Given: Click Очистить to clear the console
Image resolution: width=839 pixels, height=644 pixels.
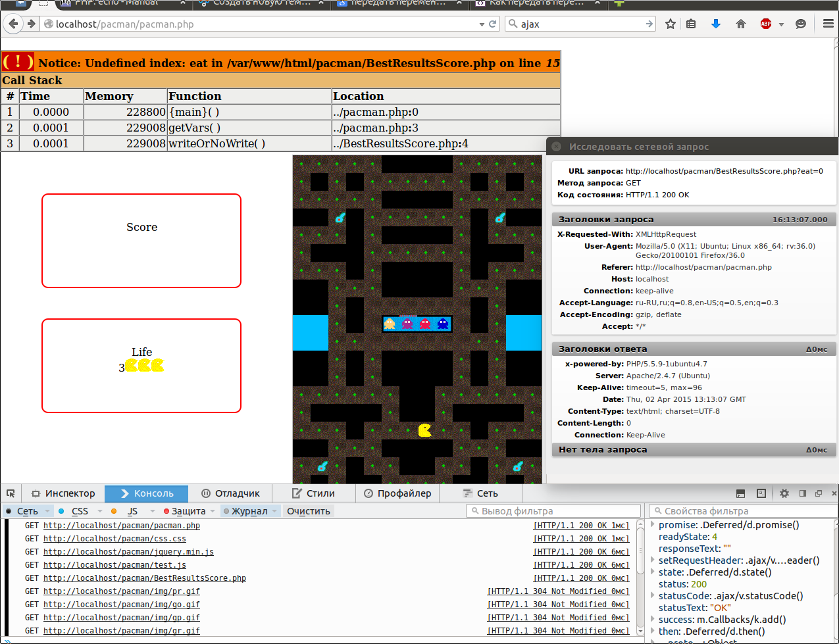Looking at the screenshot, I should [x=308, y=511].
